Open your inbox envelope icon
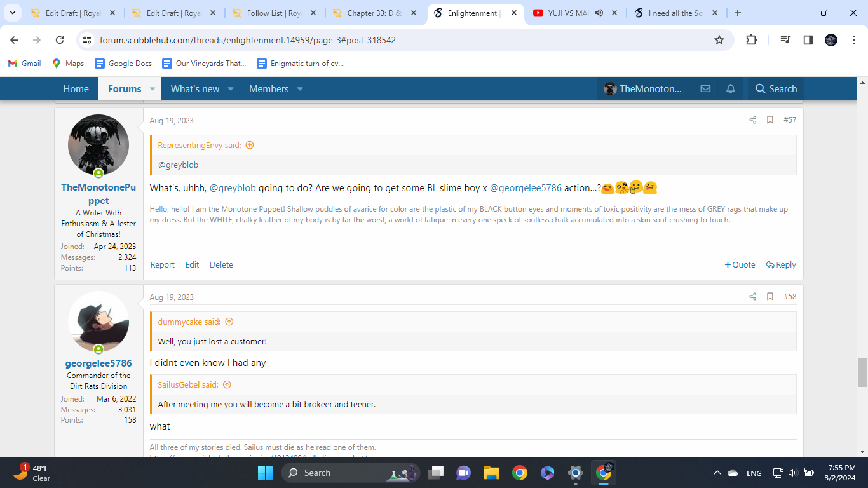Image resolution: width=868 pixels, height=488 pixels. (x=705, y=88)
